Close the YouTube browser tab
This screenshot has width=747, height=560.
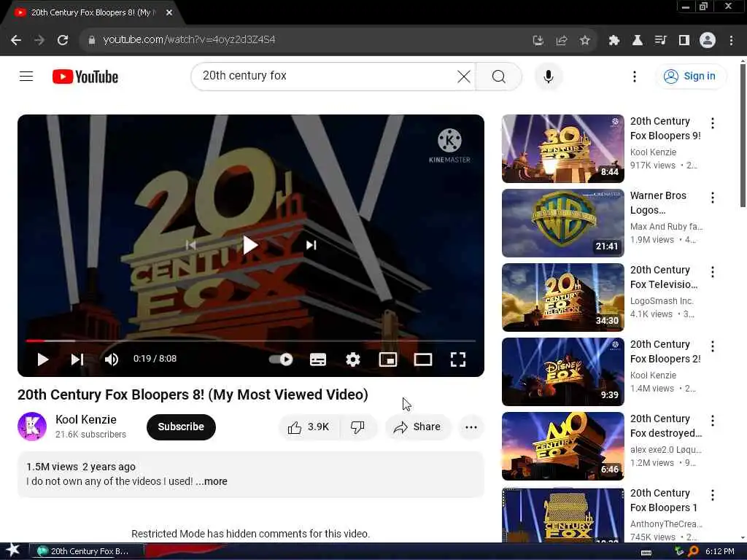pos(169,12)
